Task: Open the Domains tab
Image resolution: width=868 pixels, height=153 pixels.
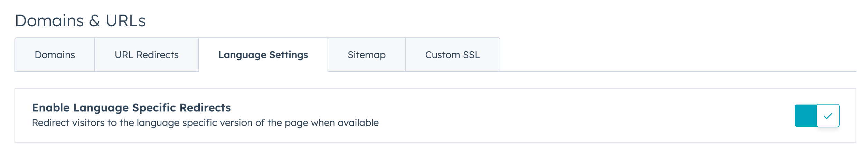Action: pyautogui.click(x=55, y=55)
